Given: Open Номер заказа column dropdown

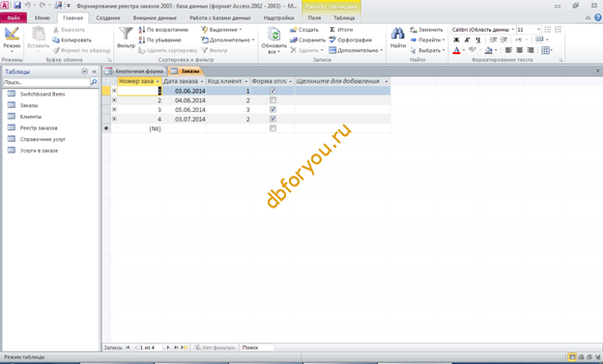Looking at the screenshot, I should (x=158, y=81).
